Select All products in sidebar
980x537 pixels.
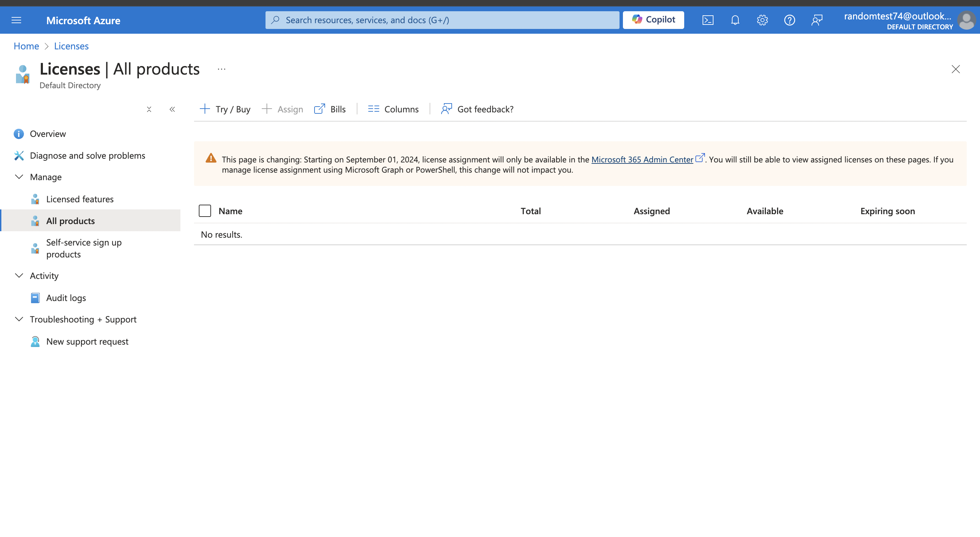[91, 221]
